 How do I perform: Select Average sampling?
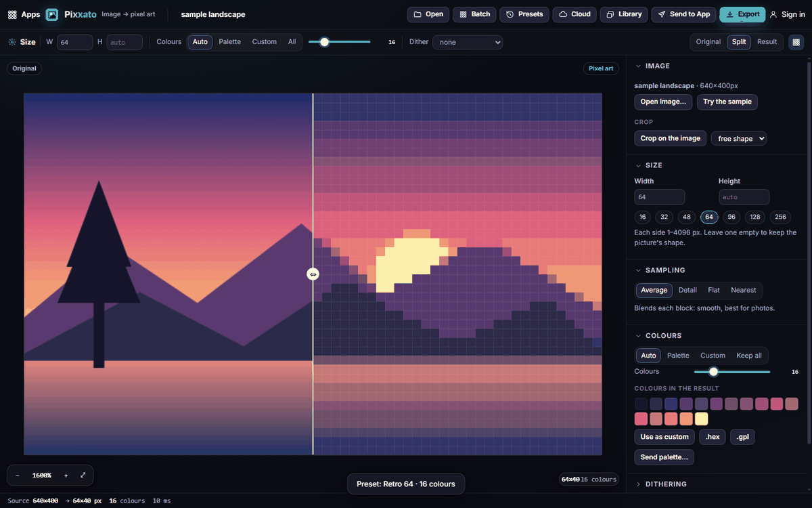pyautogui.click(x=654, y=290)
